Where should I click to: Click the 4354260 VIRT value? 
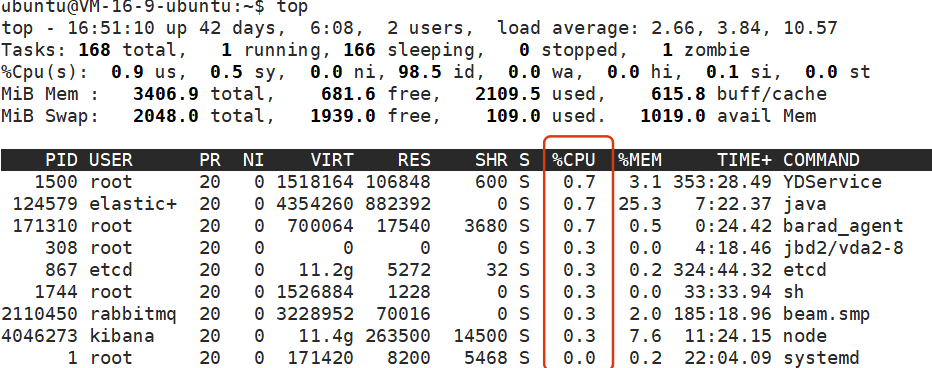coord(315,204)
